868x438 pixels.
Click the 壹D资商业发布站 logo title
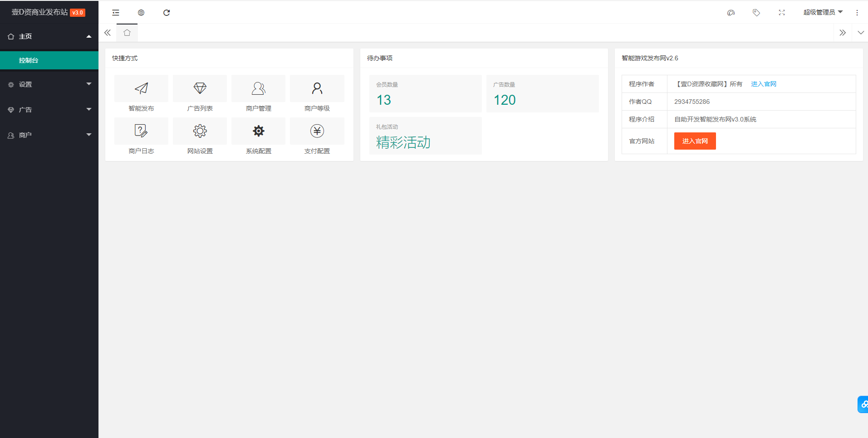pos(40,12)
